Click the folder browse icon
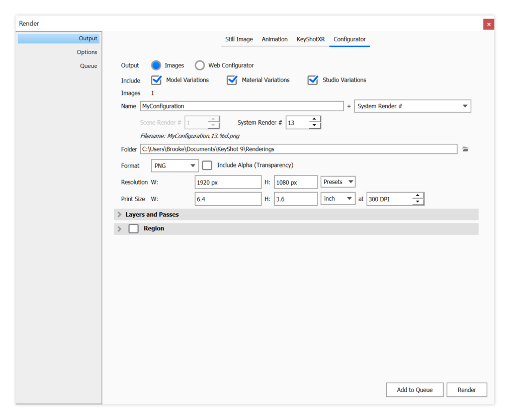Viewport: 515px width, 420px height. point(465,149)
